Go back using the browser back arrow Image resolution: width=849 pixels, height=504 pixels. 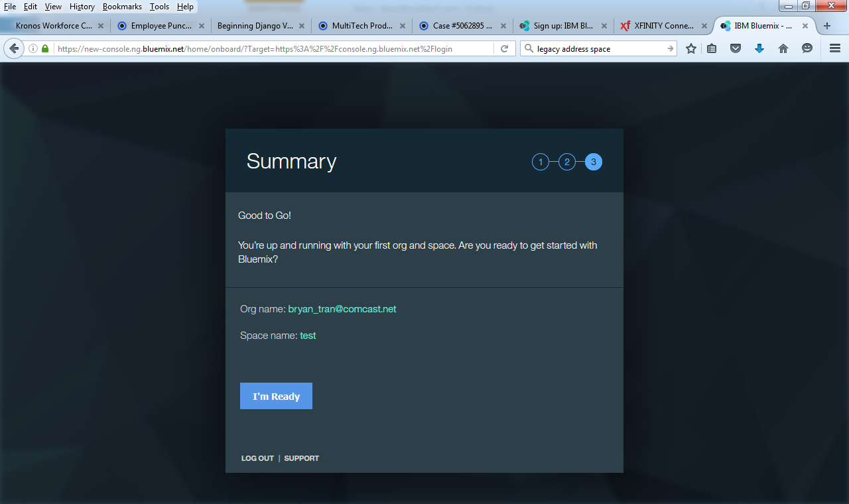(x=14, y=48)
